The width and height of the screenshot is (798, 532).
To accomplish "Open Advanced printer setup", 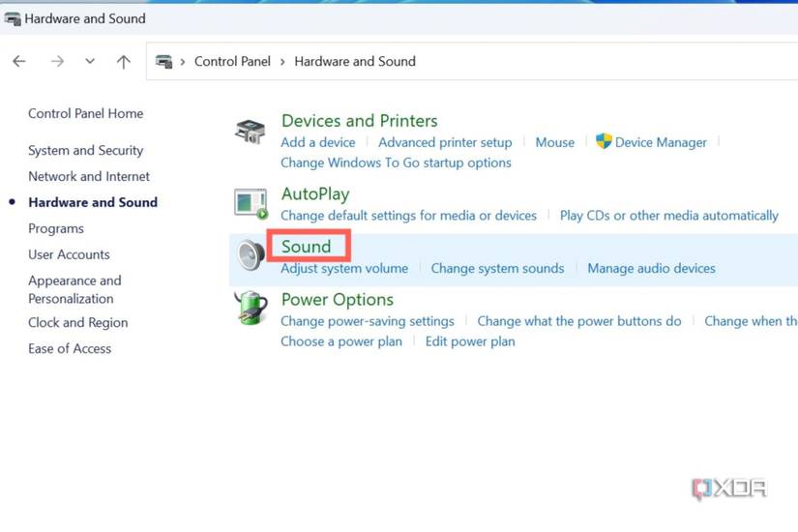I will 445,142.
